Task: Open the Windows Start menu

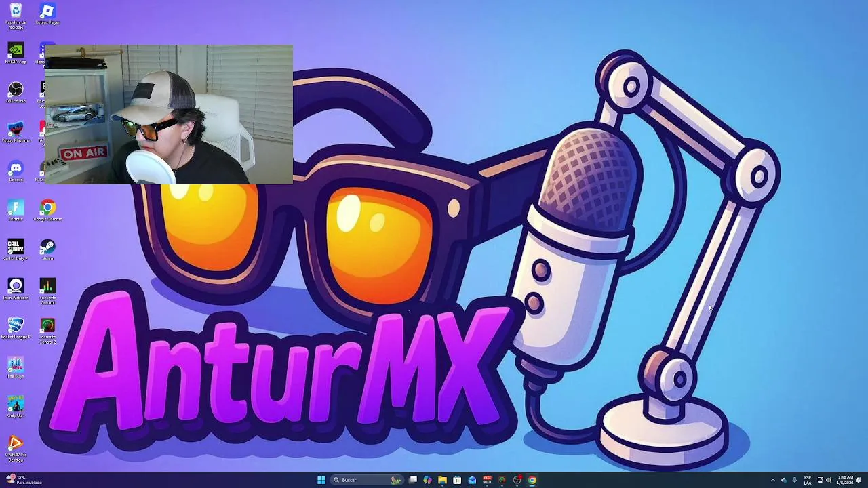Action: tap(321, 480)
